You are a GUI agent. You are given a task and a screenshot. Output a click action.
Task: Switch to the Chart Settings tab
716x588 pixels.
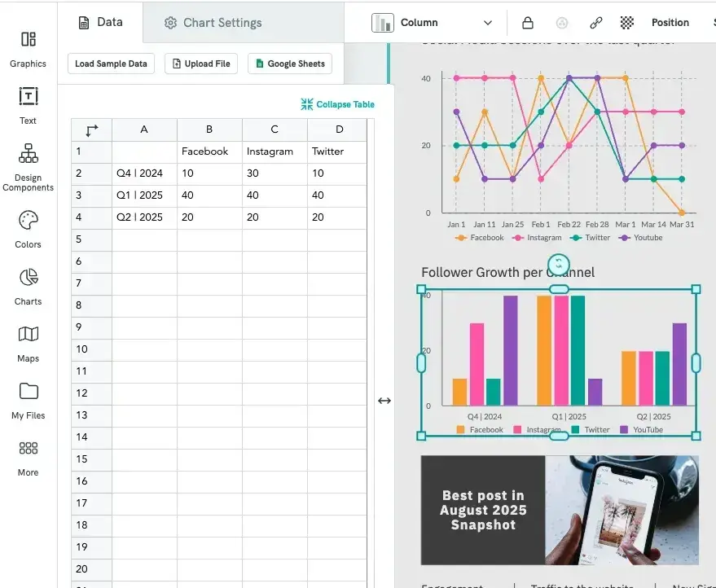[x=213, y=23]
